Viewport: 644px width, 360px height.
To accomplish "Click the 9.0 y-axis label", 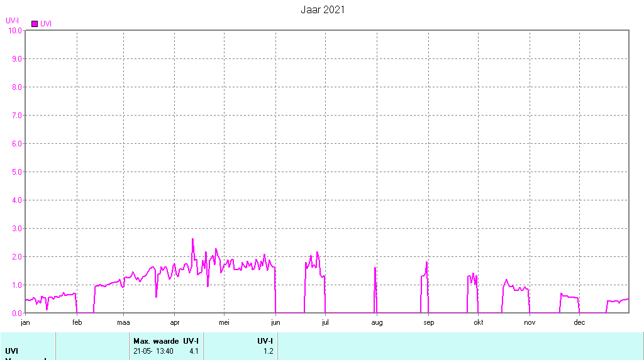I will tap(17, 59).
